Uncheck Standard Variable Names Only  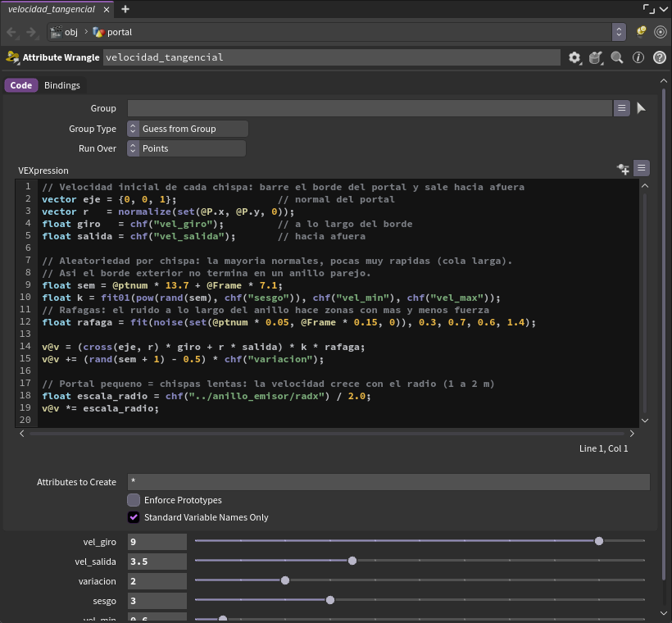point(134,517)
